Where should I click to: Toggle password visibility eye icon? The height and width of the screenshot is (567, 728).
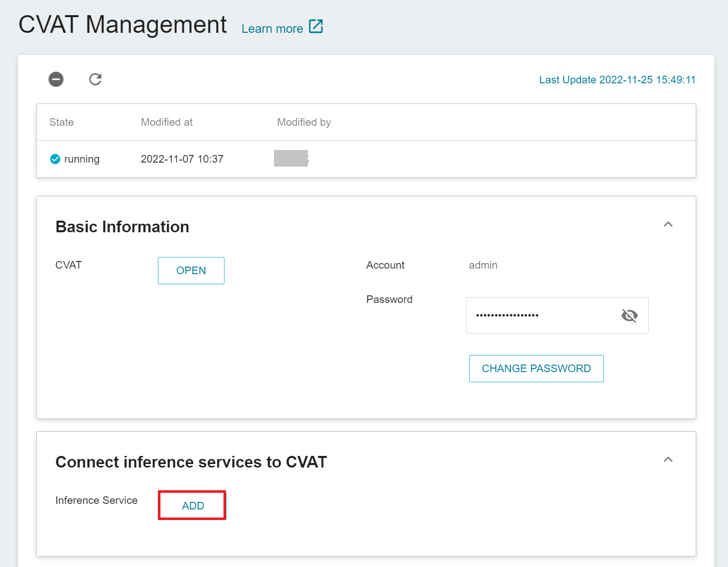[x=629, y=316]
